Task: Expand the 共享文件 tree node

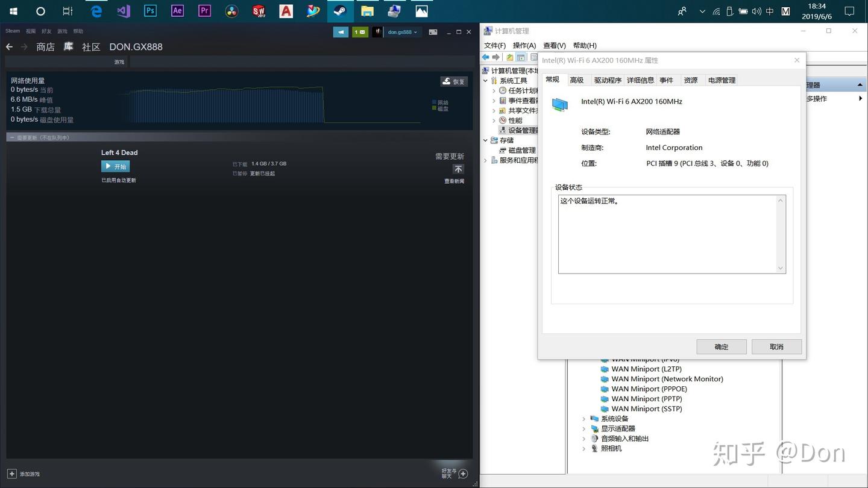Action: (x=494, y=110)
